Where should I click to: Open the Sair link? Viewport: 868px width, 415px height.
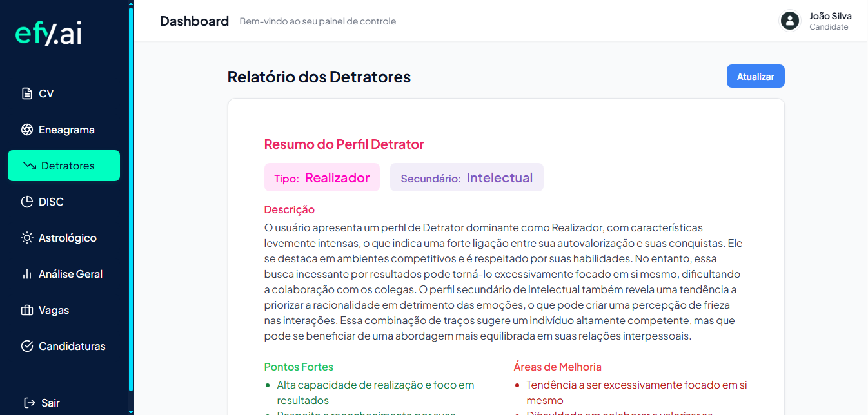coord(50,401)
